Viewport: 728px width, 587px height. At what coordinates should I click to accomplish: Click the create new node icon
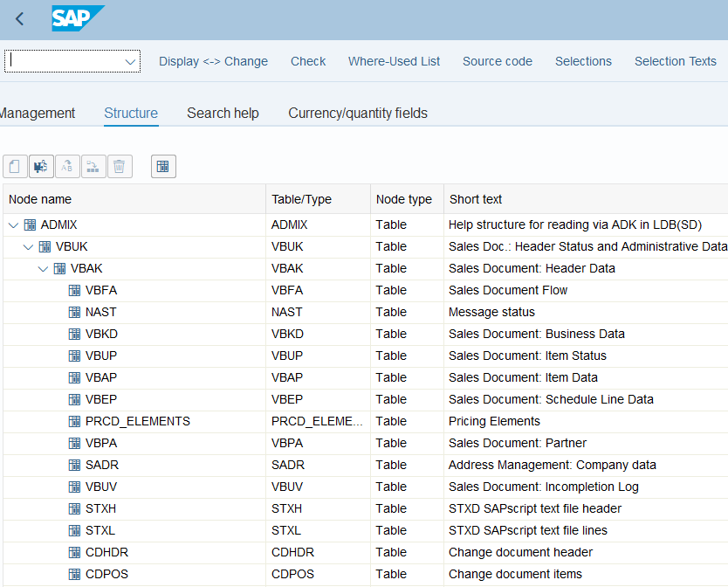[15, 166]
